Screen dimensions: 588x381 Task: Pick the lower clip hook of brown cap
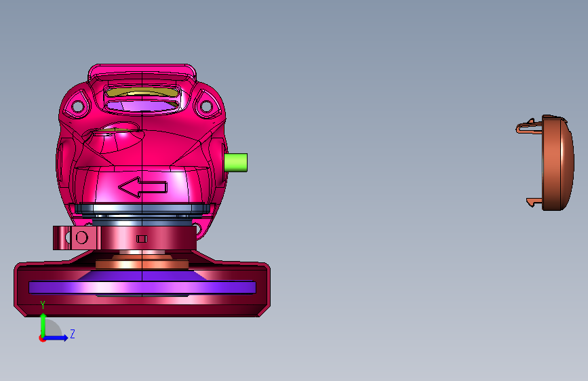tap(534, 202)
